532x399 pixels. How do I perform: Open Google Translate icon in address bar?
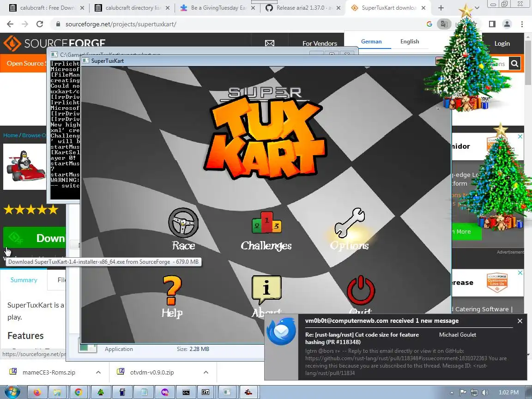point(444,24)
